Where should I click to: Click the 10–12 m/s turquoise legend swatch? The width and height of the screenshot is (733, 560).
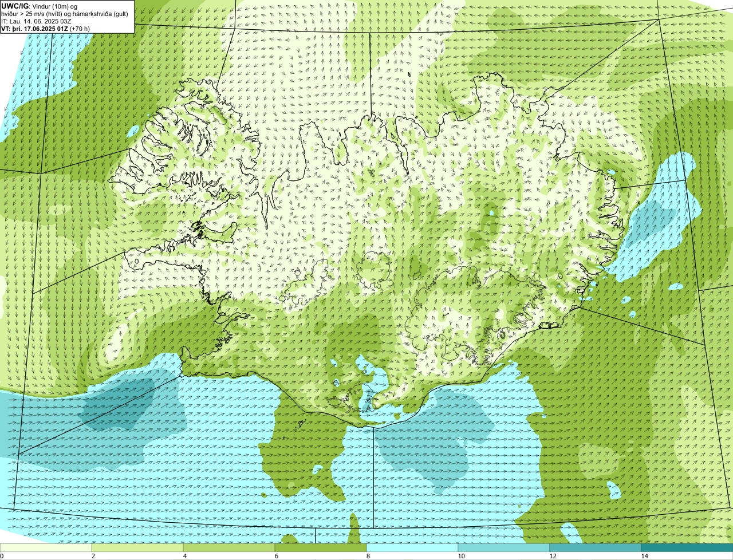point(504,548)
